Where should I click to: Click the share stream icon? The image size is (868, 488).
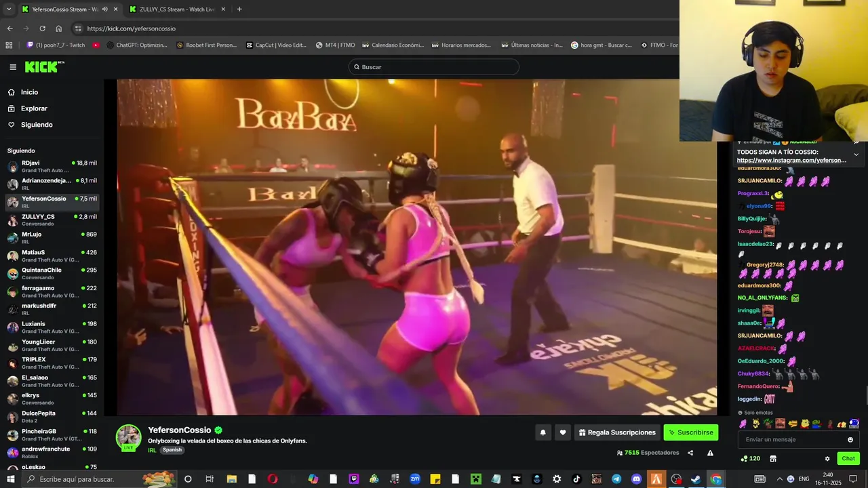click(690, 453)
